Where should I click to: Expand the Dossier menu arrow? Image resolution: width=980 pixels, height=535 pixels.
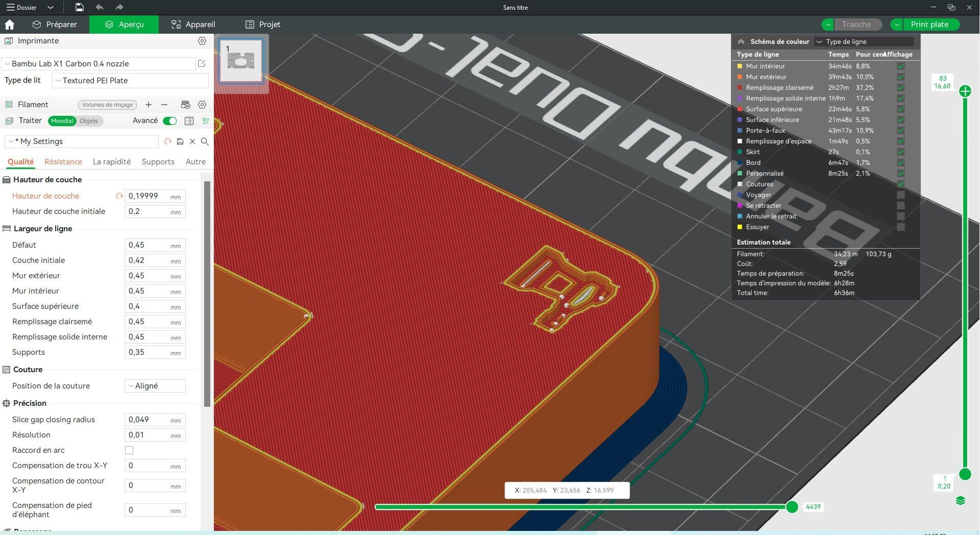(x=50, y=7)
